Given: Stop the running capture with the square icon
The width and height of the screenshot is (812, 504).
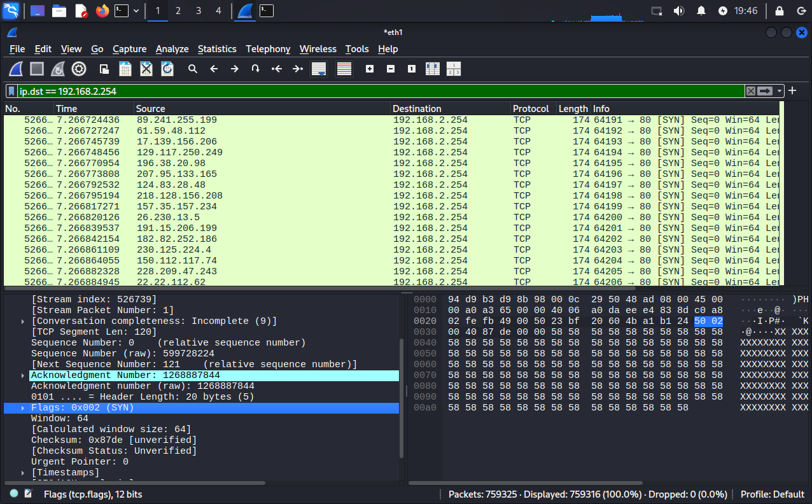Looking at the screenshot, I should 37,69.
